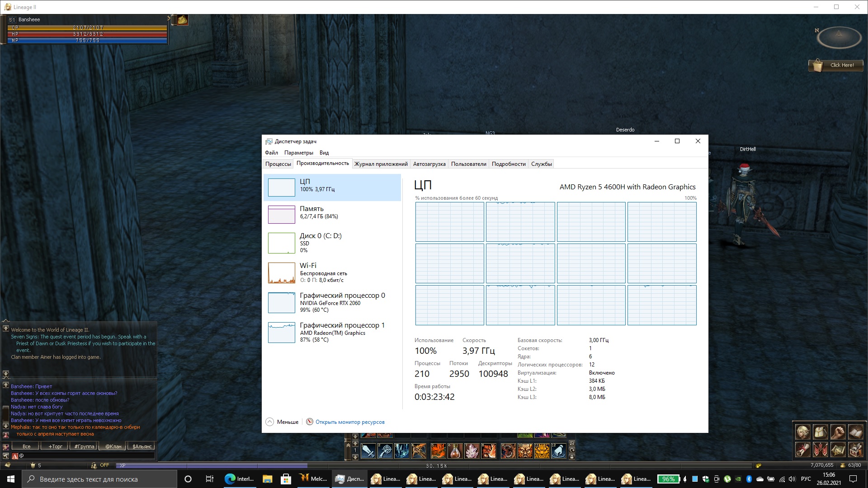The height and width of the screenshot is (488, 868).
Task: Select Графический процессор 0 NVIDIA item
Action: (x=332, y=302)
